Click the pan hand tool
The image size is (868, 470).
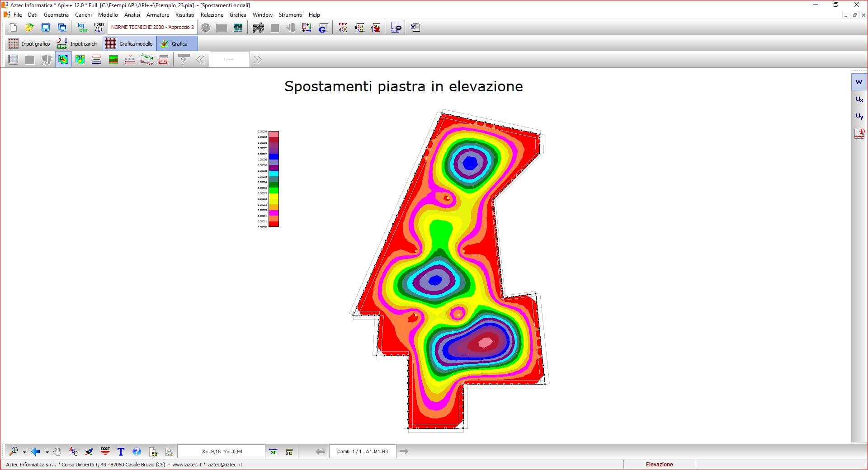click(x=57, y=451)
